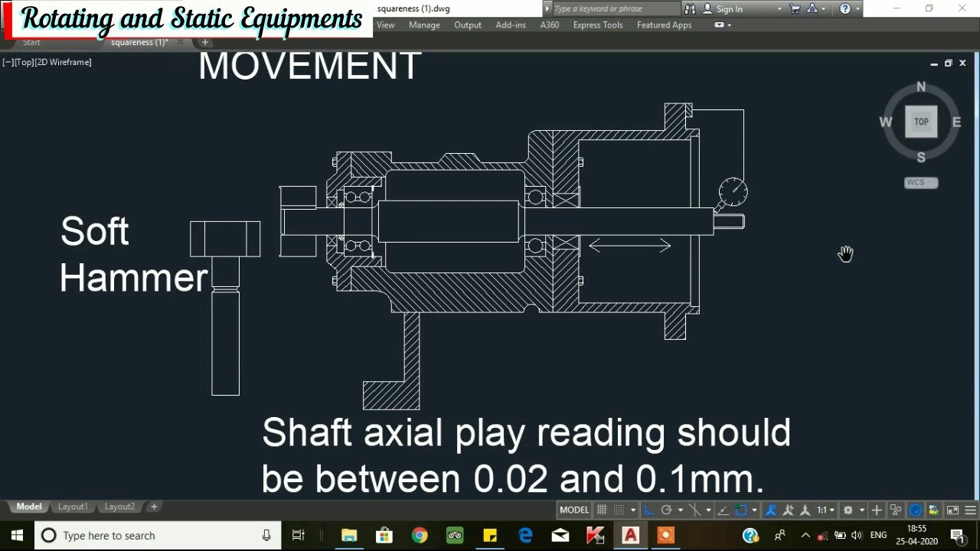Click the hardware acceleration blue circle icon
Viewport: 980px width, 551px height.
(915, 510)
